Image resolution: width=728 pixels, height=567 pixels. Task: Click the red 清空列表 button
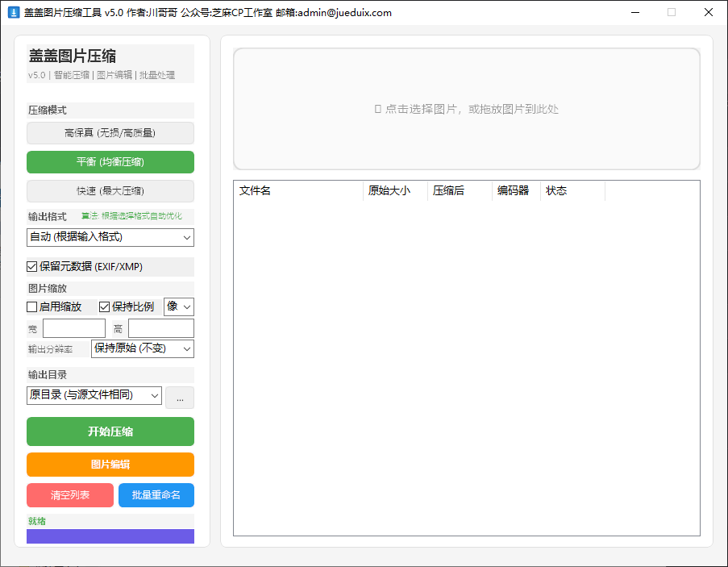coord(70,495)
